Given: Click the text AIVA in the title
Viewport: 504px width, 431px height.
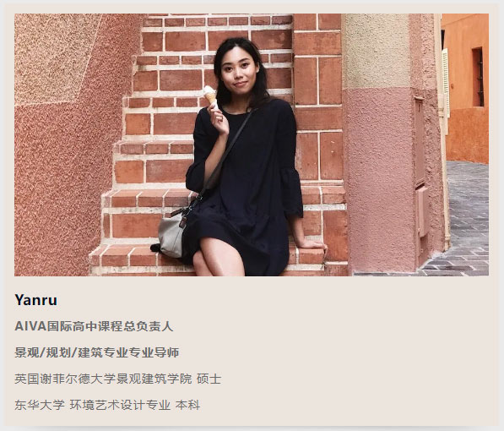Looking at the screenshot, I should coord(30,326).
